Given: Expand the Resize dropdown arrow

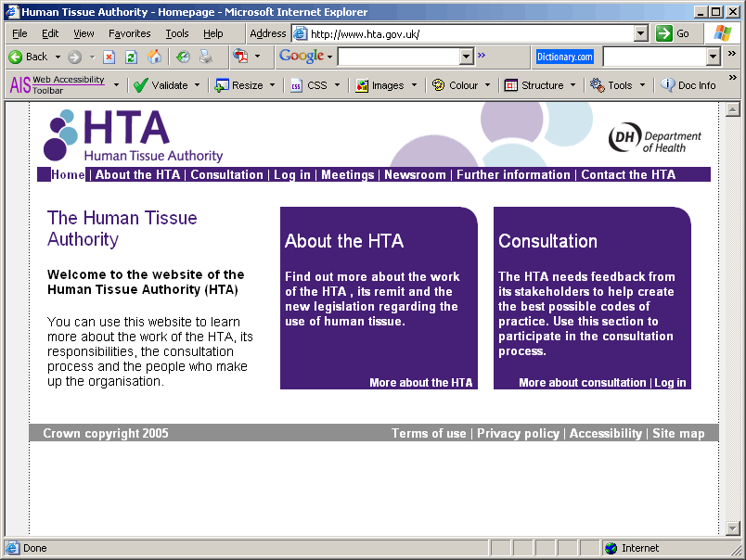Looking at the screenshot, I should click(272, 85).
